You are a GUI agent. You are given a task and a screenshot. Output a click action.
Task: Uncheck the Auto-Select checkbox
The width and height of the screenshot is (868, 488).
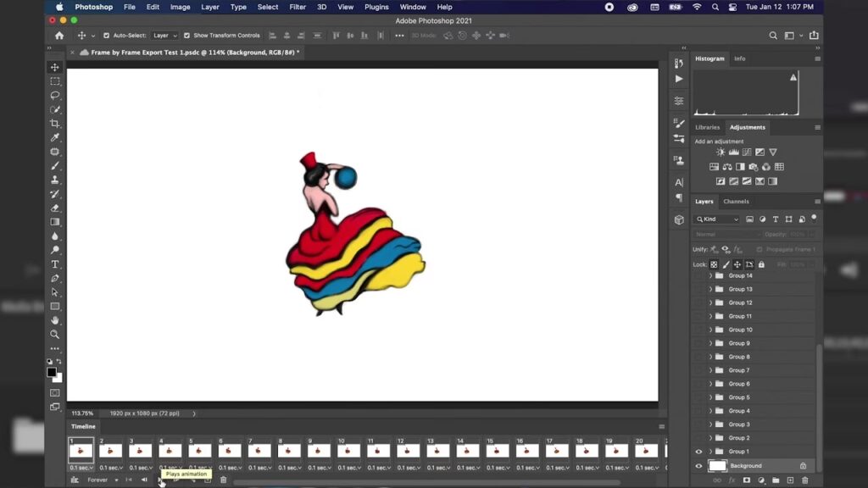click(106, 36)
